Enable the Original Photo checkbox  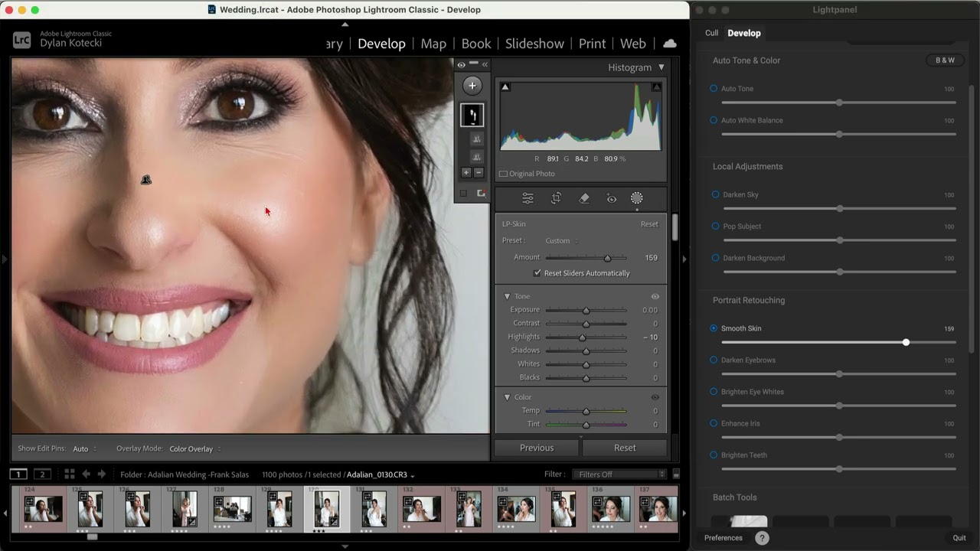pyautogui.click(x=503, y=174)
